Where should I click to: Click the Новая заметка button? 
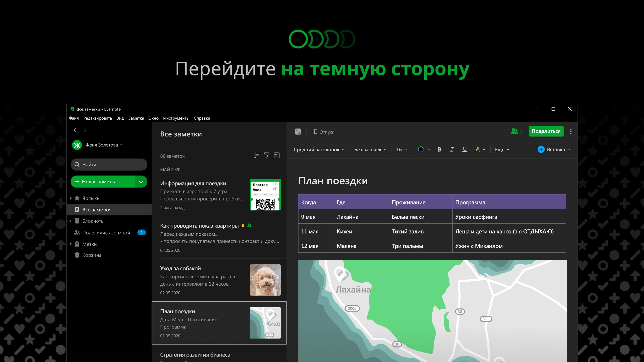pyautogui.click(x=103, y=182)
